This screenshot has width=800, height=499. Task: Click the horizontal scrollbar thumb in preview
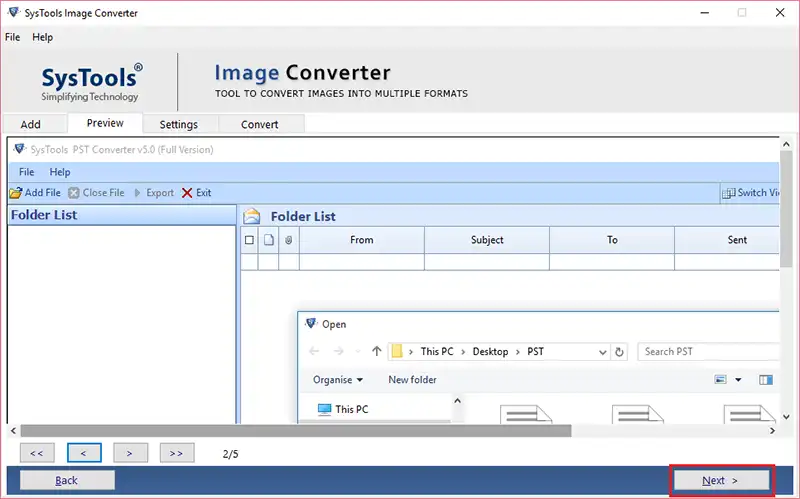tap(296, 431)
